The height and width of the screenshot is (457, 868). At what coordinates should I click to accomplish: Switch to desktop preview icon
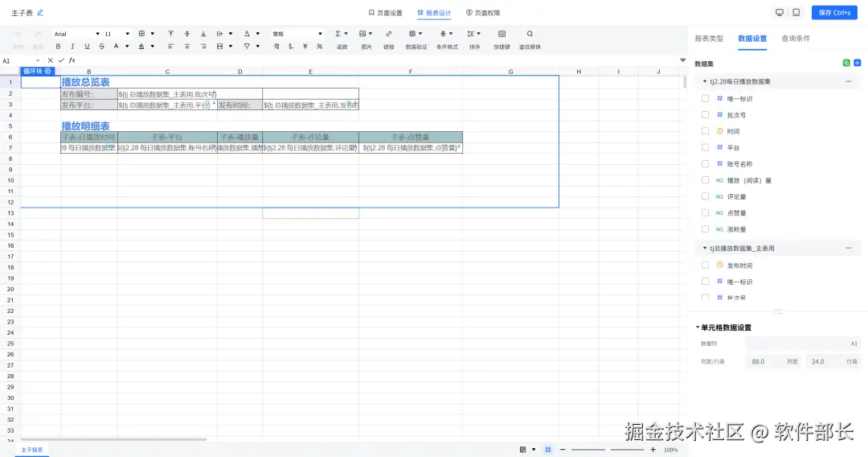click(780, 12)
